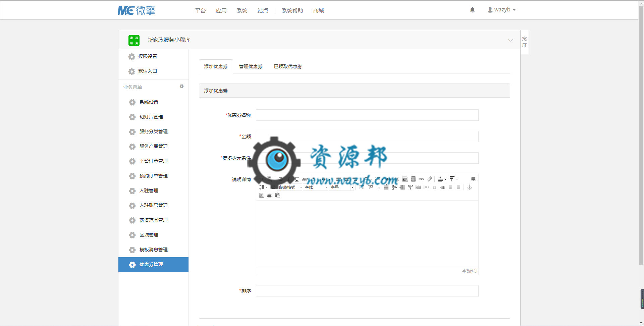Go to 服务分类管理 in the sidebar
Screen dimensions: 644x326
point(153,131)
